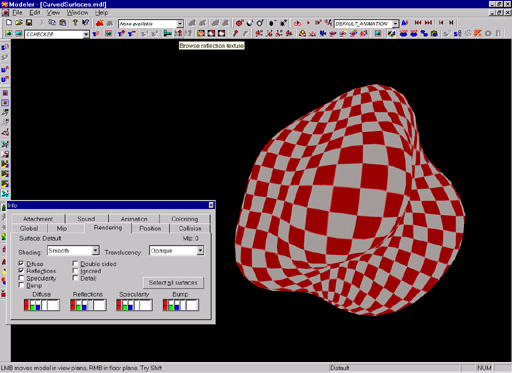Click the jump to first frame icon
The width and height of the screenshot is (512, 373).
tap(418, 23)
